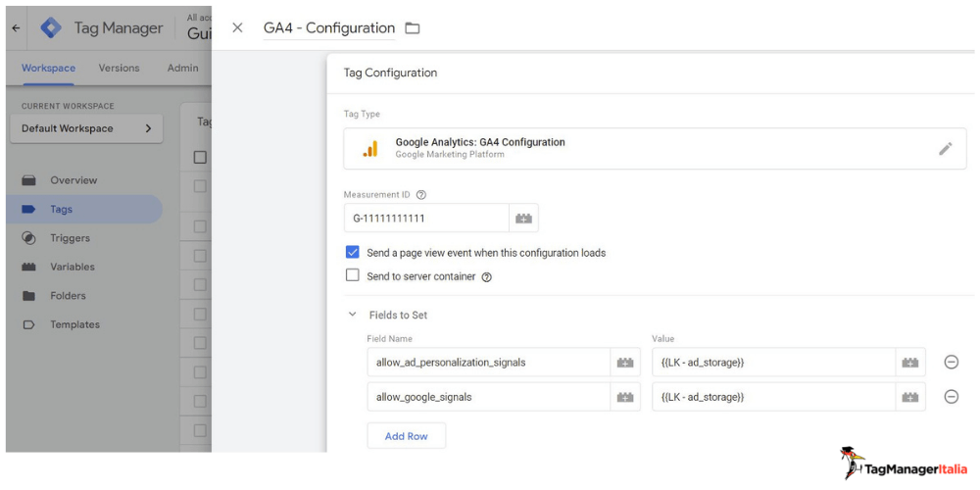Enable Send to server container checkbox
Screen dimensions: 980x490
(353, 275)
